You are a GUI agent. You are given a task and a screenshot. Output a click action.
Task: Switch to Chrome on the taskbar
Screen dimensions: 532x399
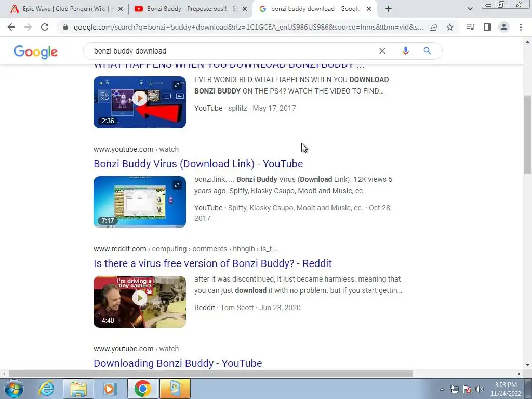click(142, 389)
